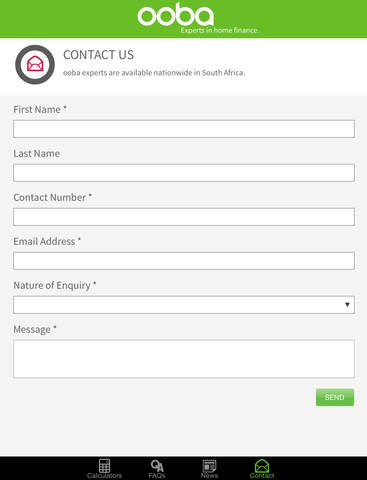Focus the Last Name input field
Viewport: 367px width, 480px height.
click(184, 173)
